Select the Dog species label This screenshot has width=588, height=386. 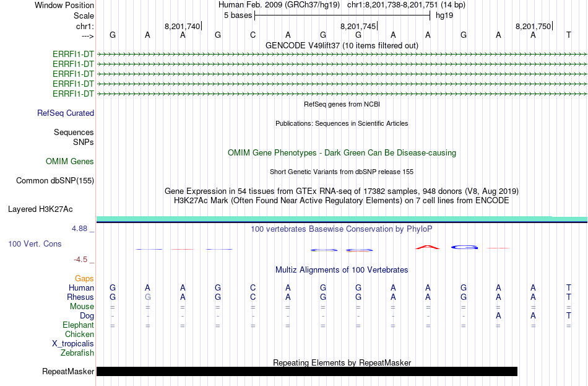tap(87, 316)
